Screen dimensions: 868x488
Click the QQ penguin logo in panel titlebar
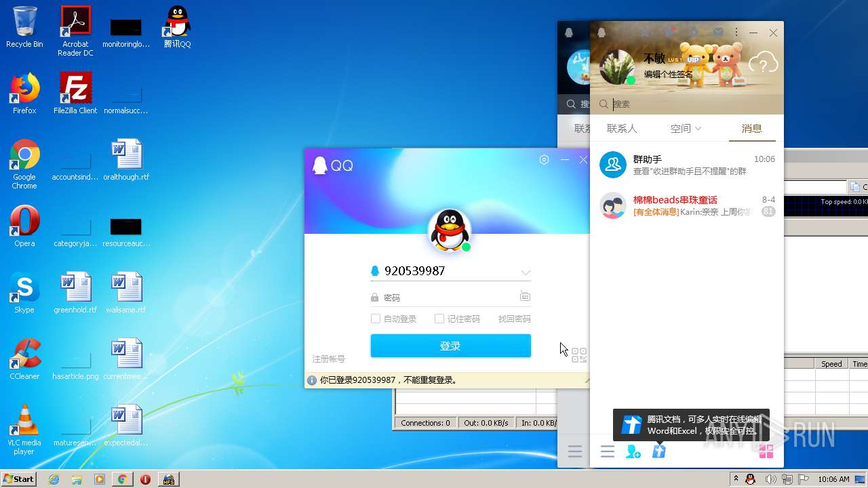[x=601, y=33]
